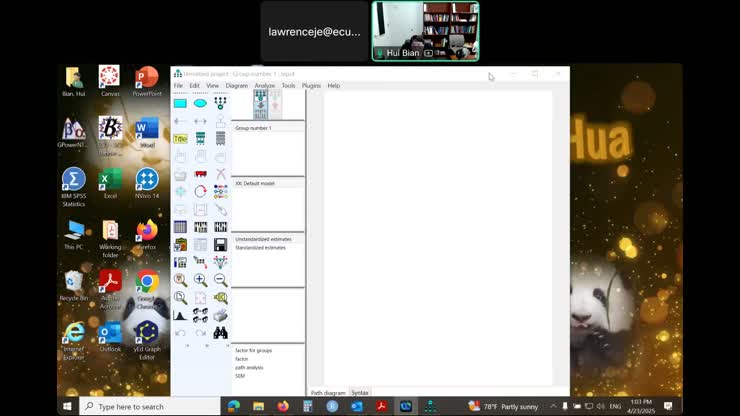The image size is (740, 416).
Task: Select Standardized estimates option
Action: tap(260, 247)
